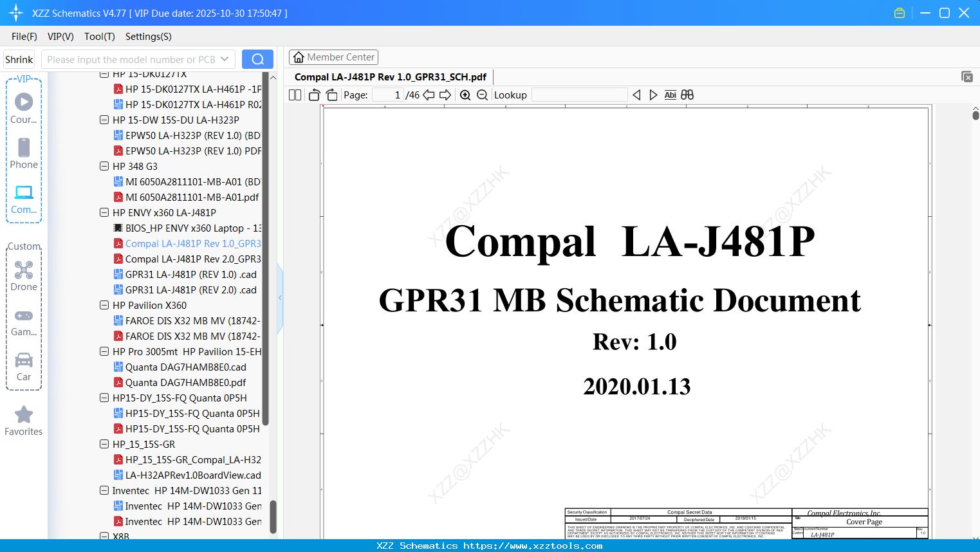Open Settings(S) menu
Viewport: 980px width, 552px height.
point(149,37)
